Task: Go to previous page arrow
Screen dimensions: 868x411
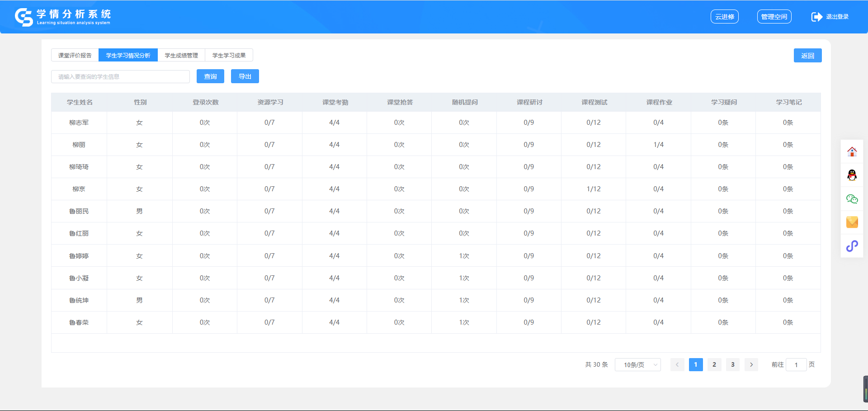Action: (x=677, y=364)
